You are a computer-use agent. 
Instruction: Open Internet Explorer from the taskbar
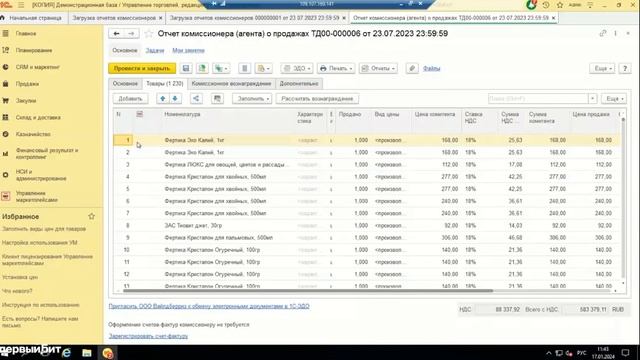tap(66, 352)
